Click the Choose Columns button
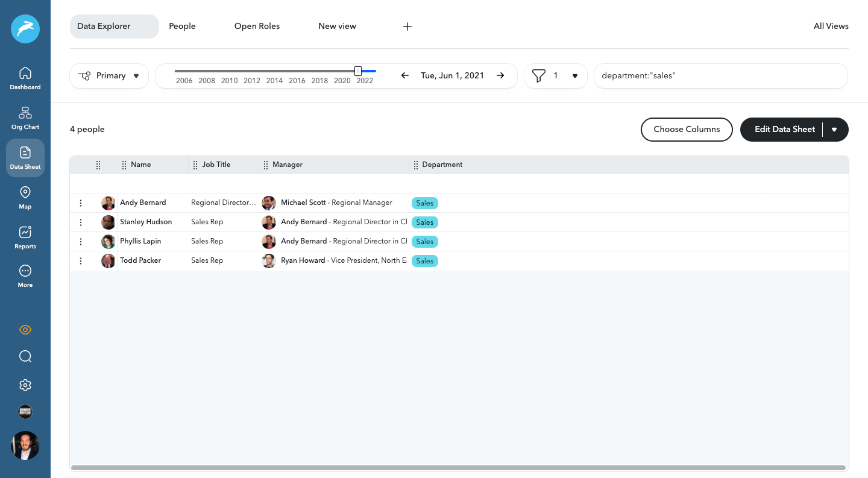868x478 pixels. [x=687, y=130]
